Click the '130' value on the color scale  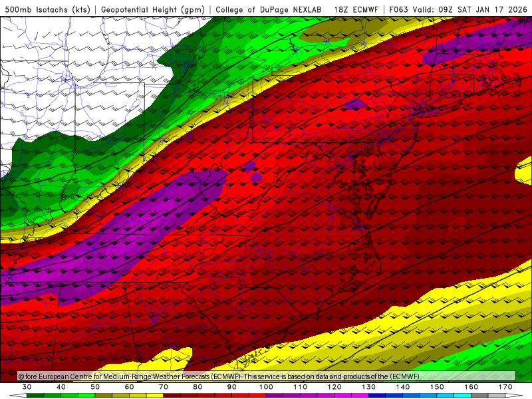click(x=369, y=387)
